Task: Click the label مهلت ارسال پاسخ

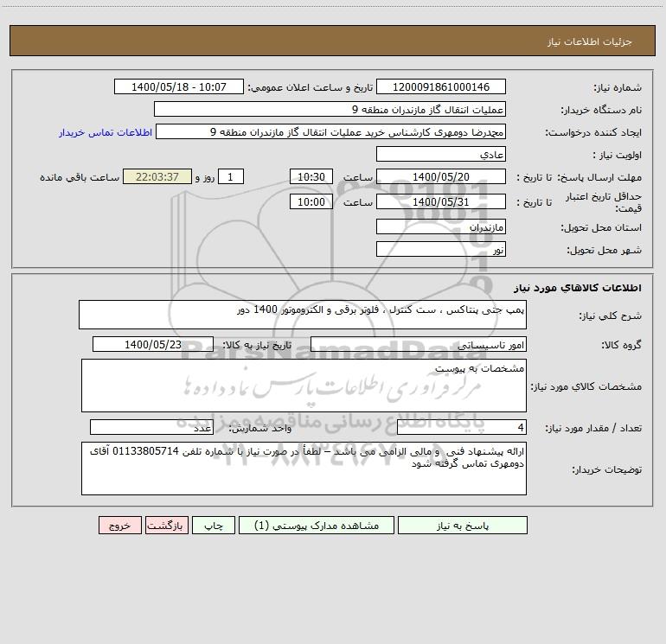Action: click(599, 177)
